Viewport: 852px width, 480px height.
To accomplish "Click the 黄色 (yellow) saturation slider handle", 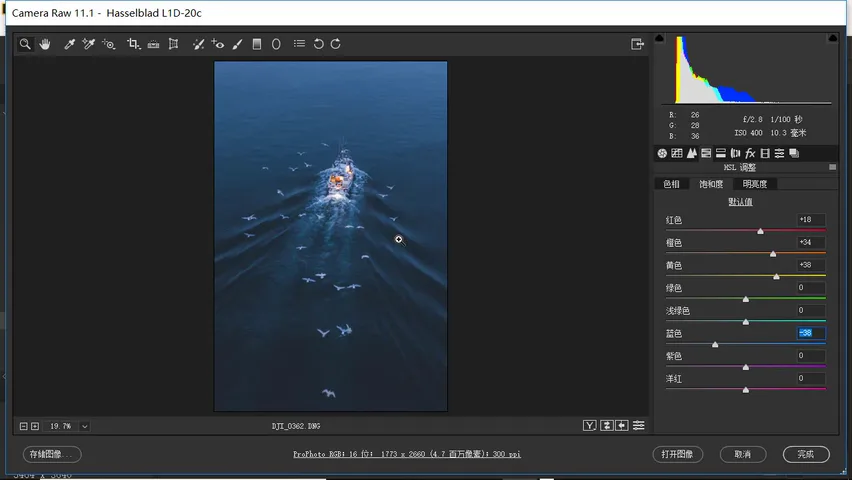I will click(776, 277).
